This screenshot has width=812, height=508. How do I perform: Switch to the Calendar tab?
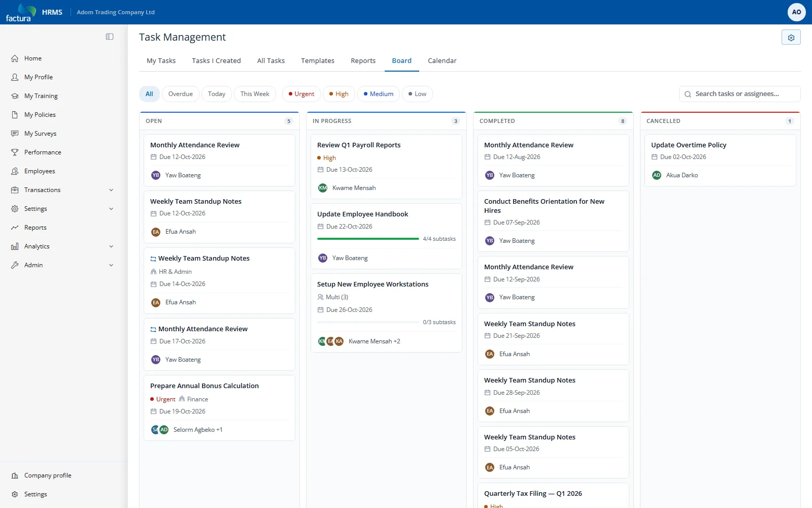pos(442,61)
